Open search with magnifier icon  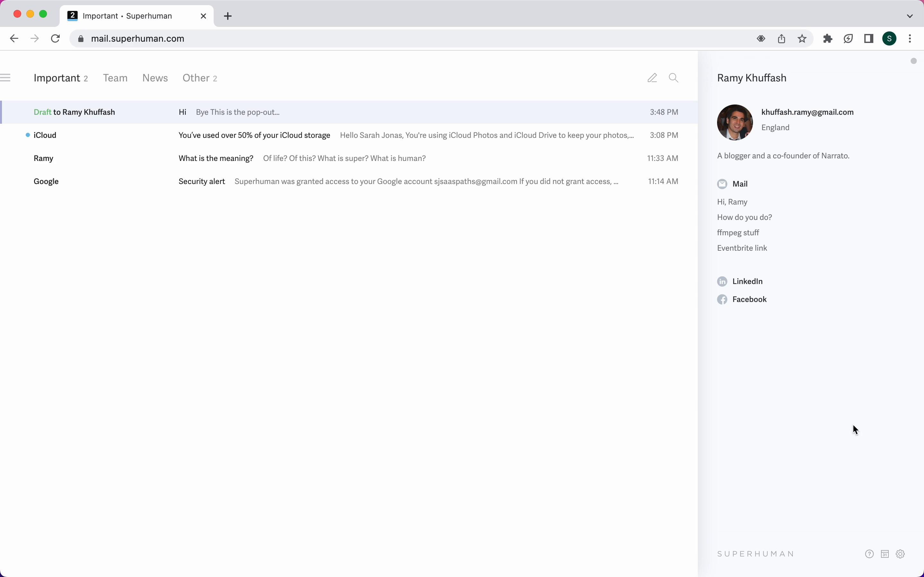(x=673, y=78)
